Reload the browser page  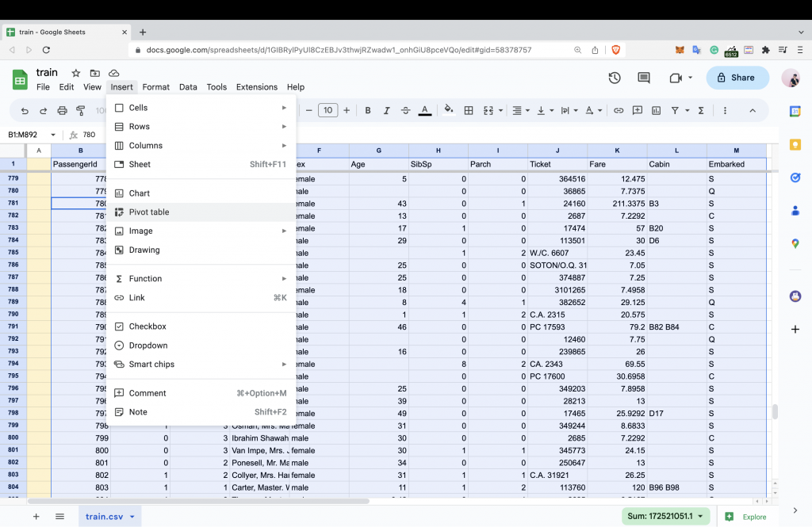click(46, 50)
